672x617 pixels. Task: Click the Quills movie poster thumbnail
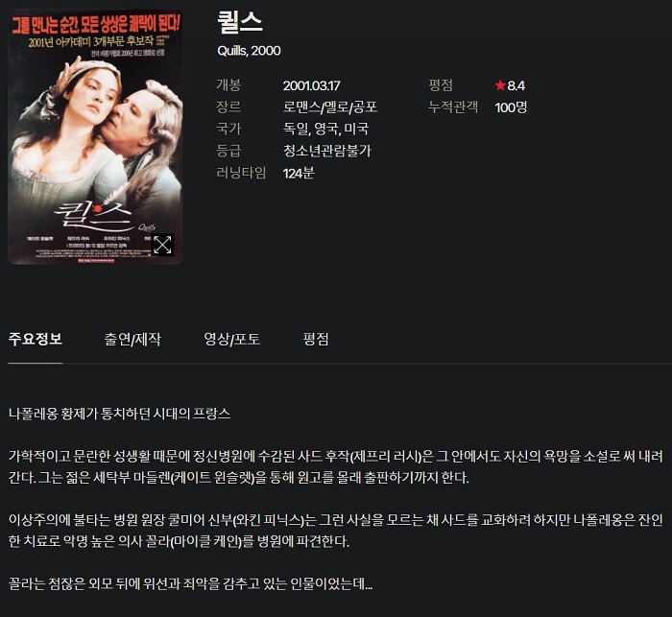(95, 137)
